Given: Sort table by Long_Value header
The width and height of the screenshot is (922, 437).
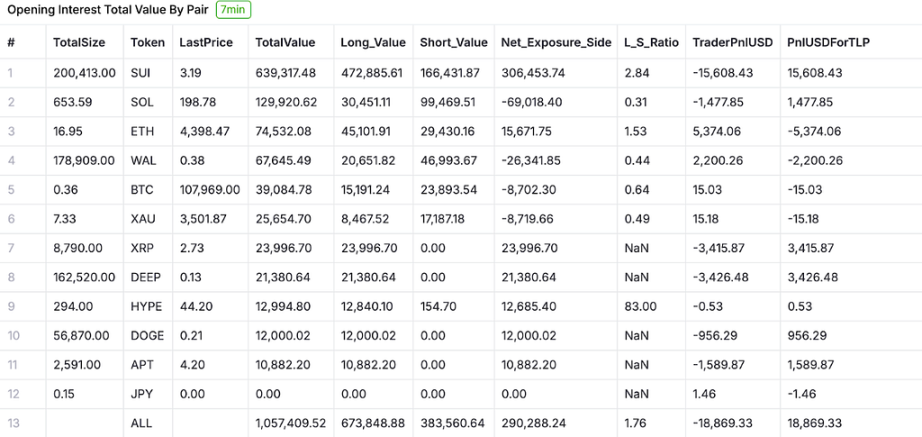Looking at the screenshot, I should (371, 43).
